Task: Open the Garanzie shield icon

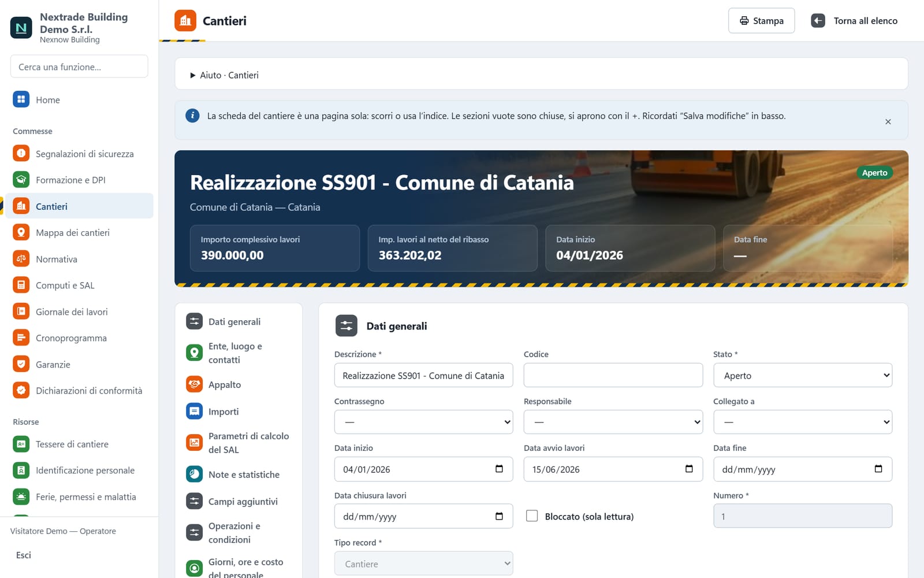Action: click(21, 364)
